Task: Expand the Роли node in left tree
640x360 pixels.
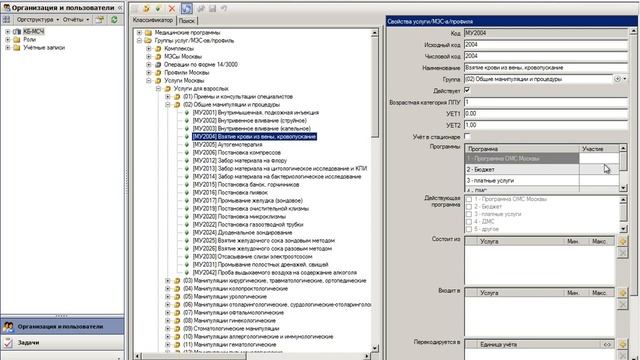Action: (x=7, y=40)
